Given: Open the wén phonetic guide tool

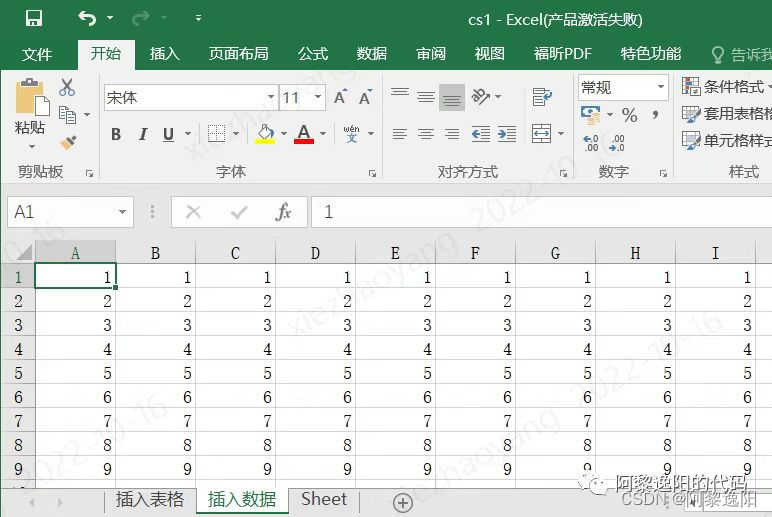Looking at the screenshot, I should [x=351, y=133].
